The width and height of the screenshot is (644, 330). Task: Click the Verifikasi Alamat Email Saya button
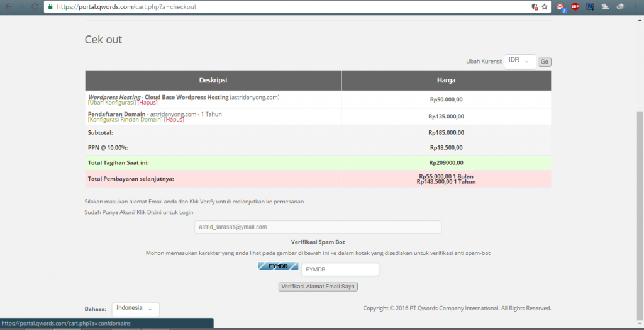[x=318, y=287]
